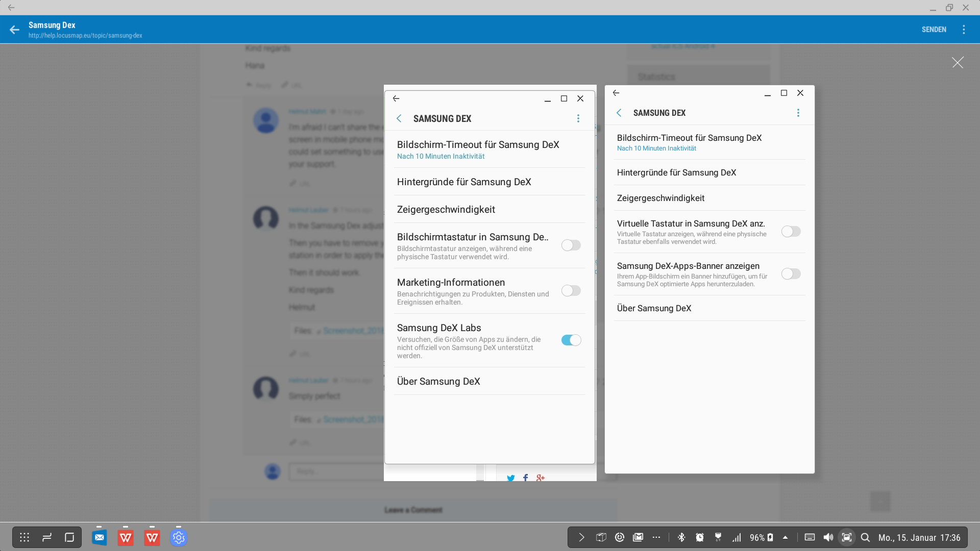This screenshot has height=551, width=980.
Task: Click the Settings gear app in the taskbar
Action: coord(178,537)
